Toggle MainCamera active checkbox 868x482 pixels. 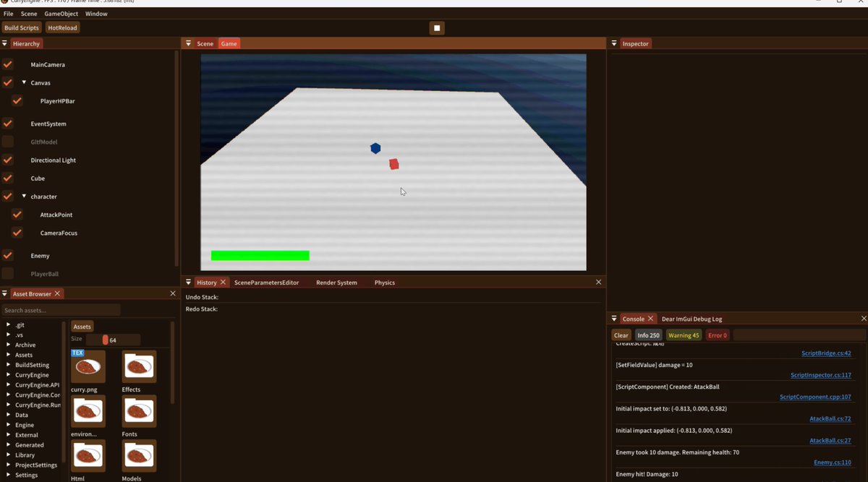click(x=8, y=64)
